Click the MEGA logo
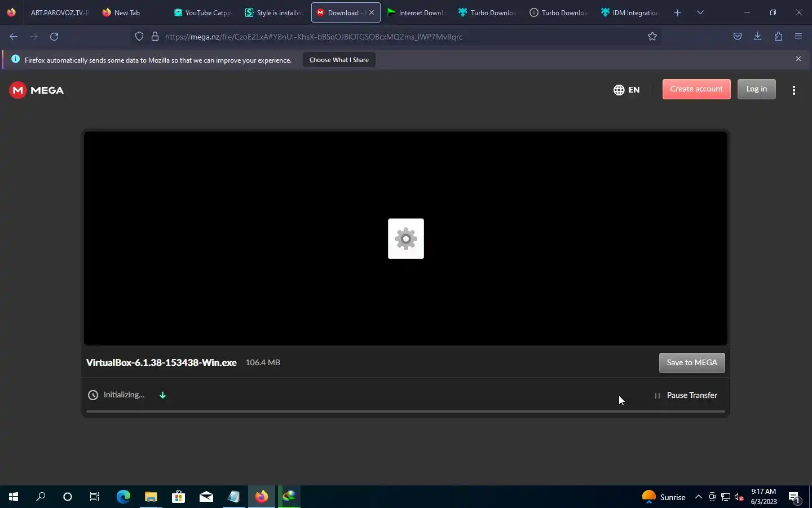The image size is (812, 508). [x=37, y=90]
